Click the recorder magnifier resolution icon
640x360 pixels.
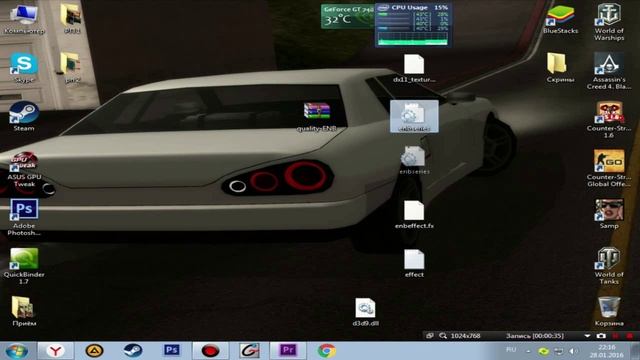pyautogui.click(x=442, y=336)
